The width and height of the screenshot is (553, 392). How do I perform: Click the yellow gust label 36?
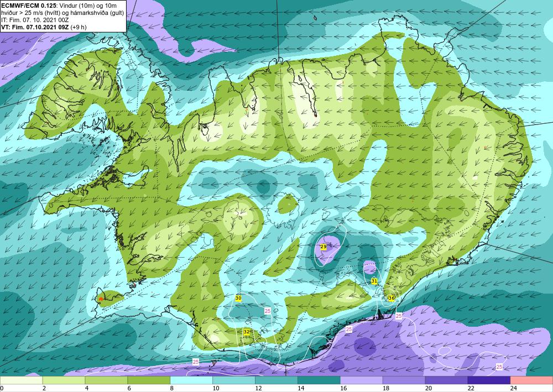click(x=391, y=298)
